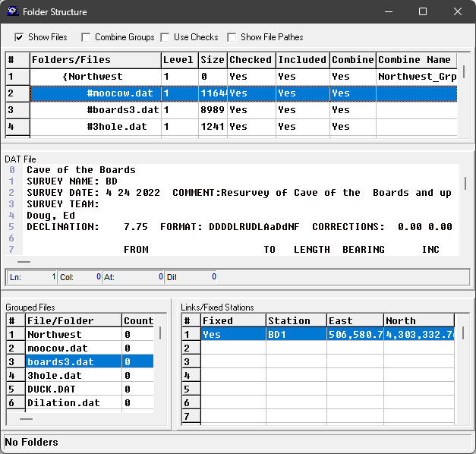Click the Included column header
476x454 pixels.
pos(303,60)
